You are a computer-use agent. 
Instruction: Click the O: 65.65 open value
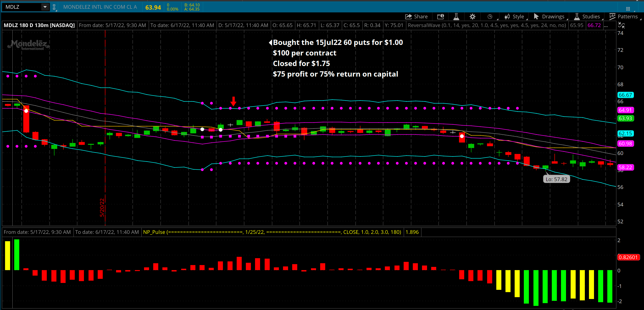283,25
